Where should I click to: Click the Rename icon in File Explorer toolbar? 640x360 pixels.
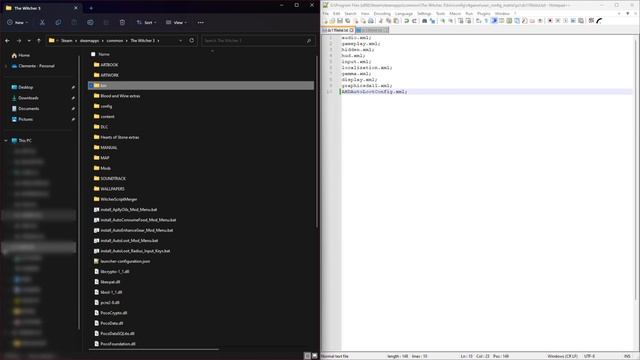90,22
